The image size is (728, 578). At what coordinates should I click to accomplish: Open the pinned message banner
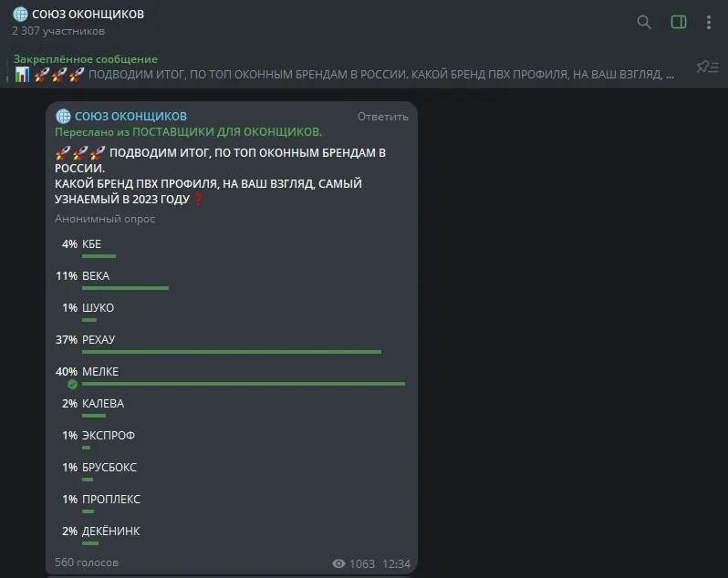pos(344,67)
